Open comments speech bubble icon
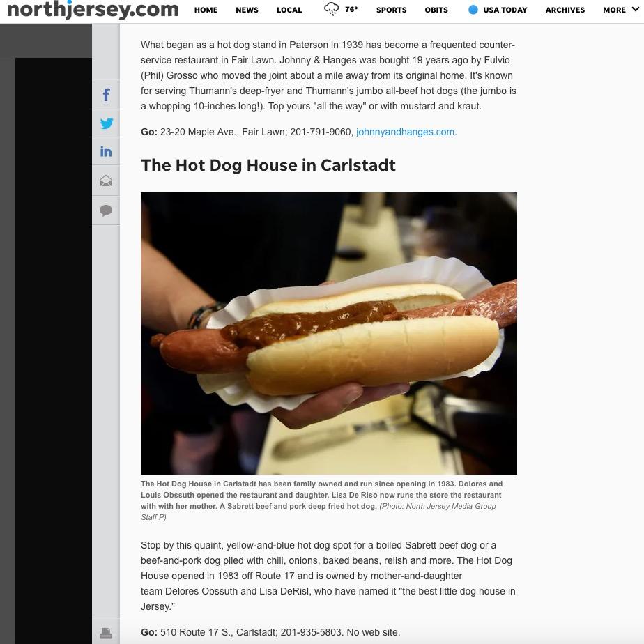644x644 pixels. pos(106,210)
